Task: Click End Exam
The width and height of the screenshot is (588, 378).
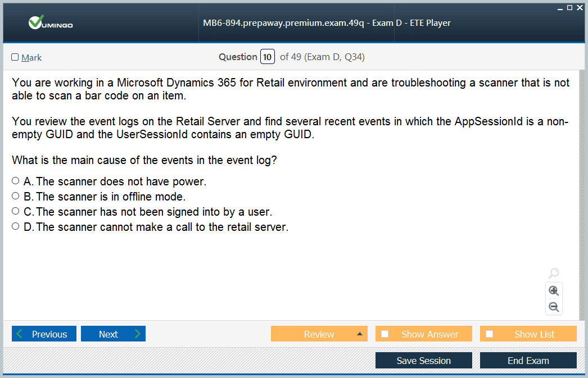Action: 528,361
